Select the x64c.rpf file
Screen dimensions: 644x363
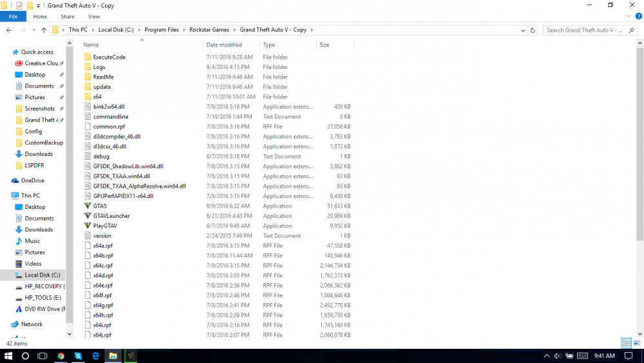coord(102,266)
